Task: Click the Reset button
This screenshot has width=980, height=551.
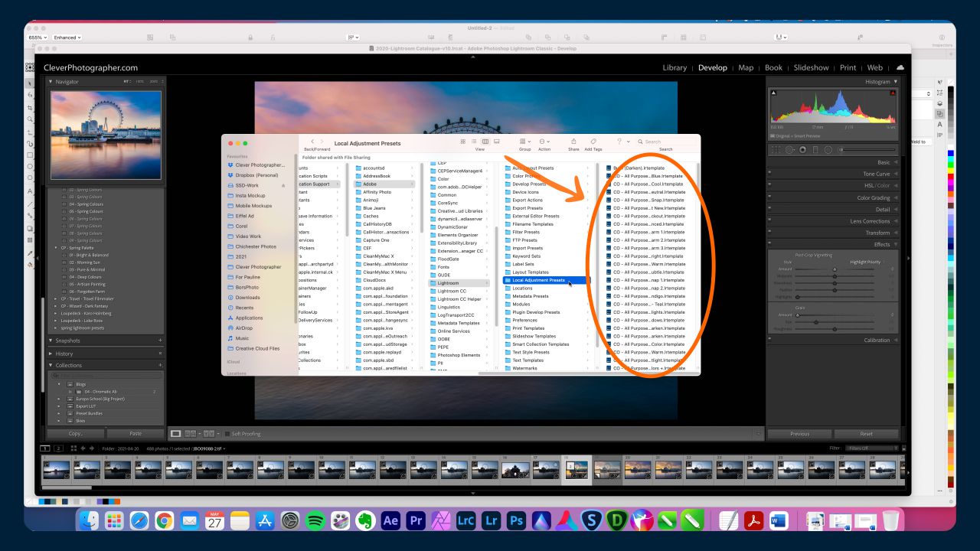Action: coord(866,434)
